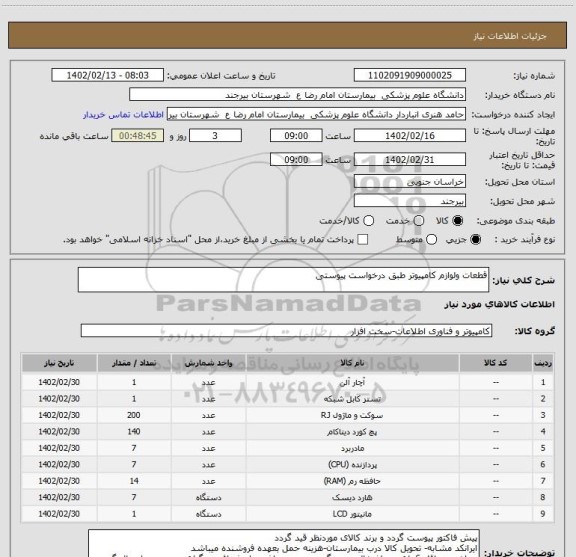Screen dimensions: 576x557
Task: Click quantity 140 in the patch cord row
Action: 134,432
